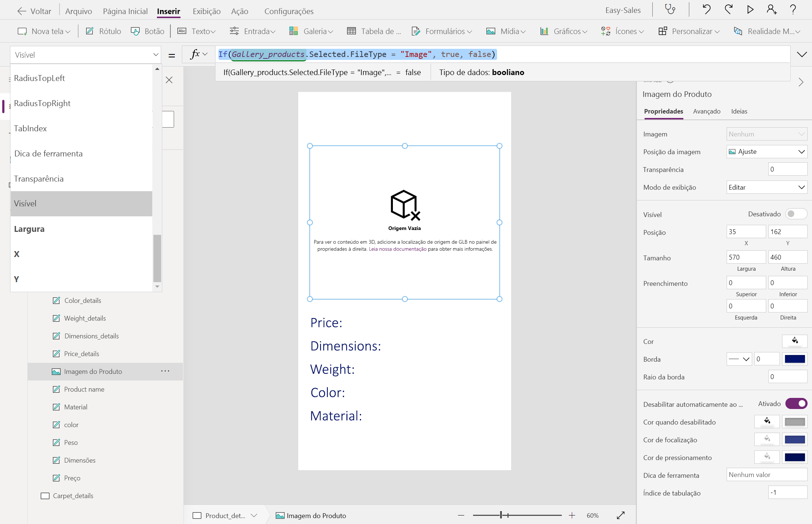Click the Borda navy color swatch
The image size is (812, 524).
pyautogui.click(x=795, y=359)
